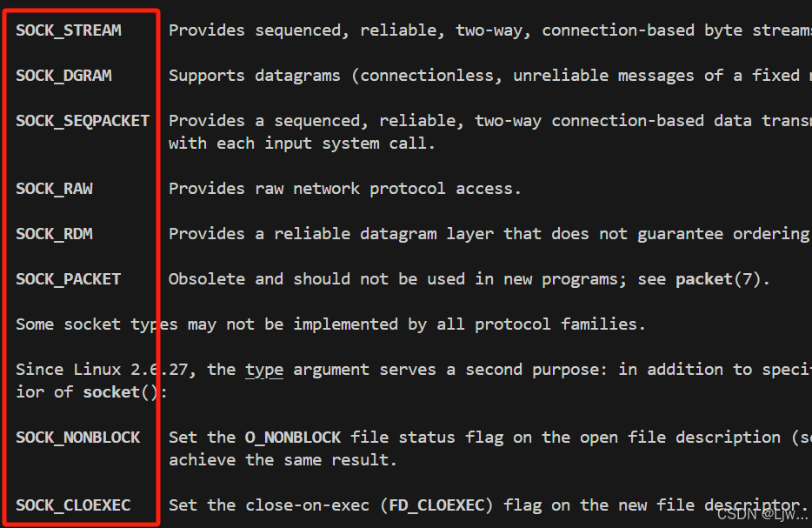Click the SOCK_NONBLOCK flag name

(x=77, y=438)
